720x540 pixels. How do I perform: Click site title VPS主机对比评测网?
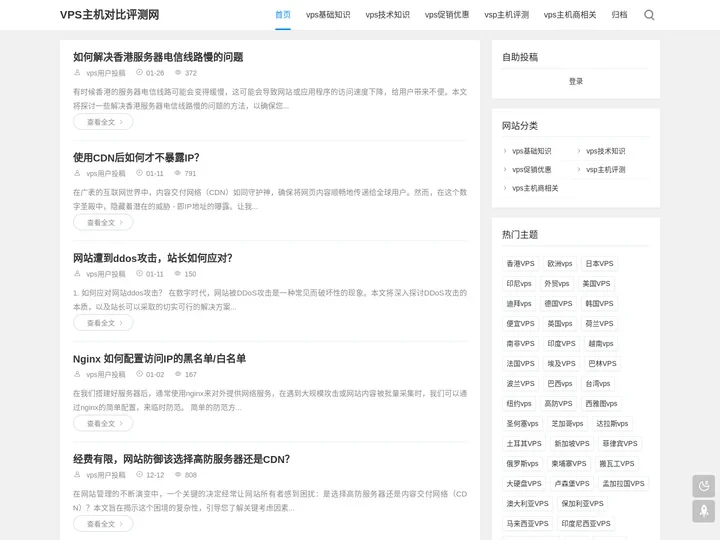coord(109,15)
